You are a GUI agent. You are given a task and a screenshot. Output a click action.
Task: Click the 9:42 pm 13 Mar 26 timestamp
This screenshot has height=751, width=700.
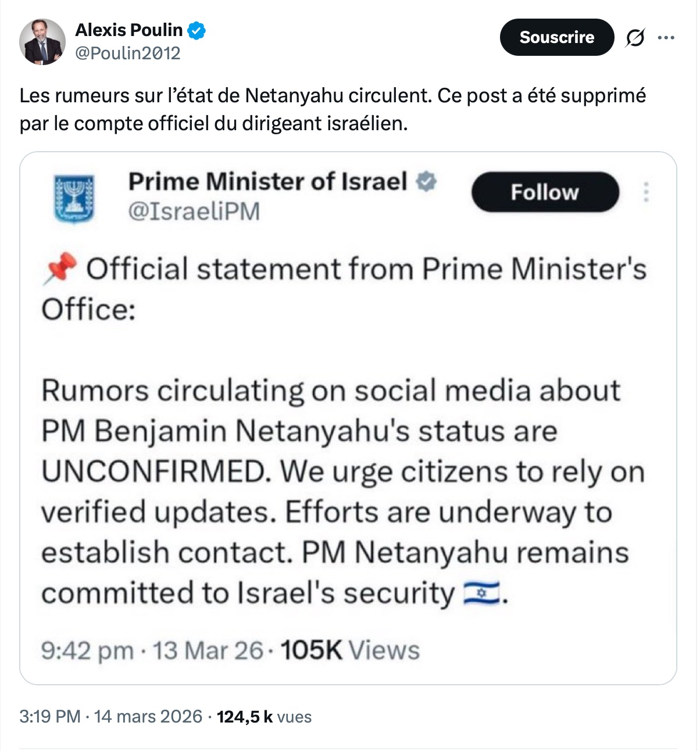click(152, 650)
